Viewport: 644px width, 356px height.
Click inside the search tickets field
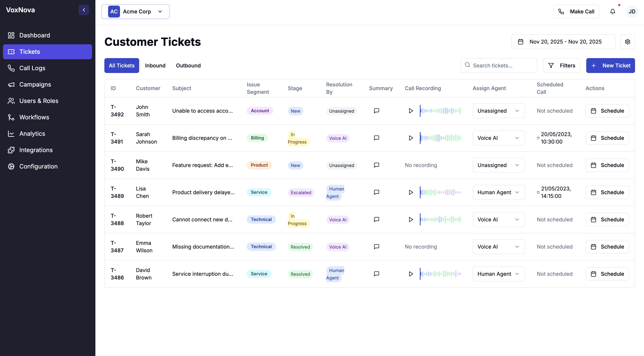coord(499,66)
